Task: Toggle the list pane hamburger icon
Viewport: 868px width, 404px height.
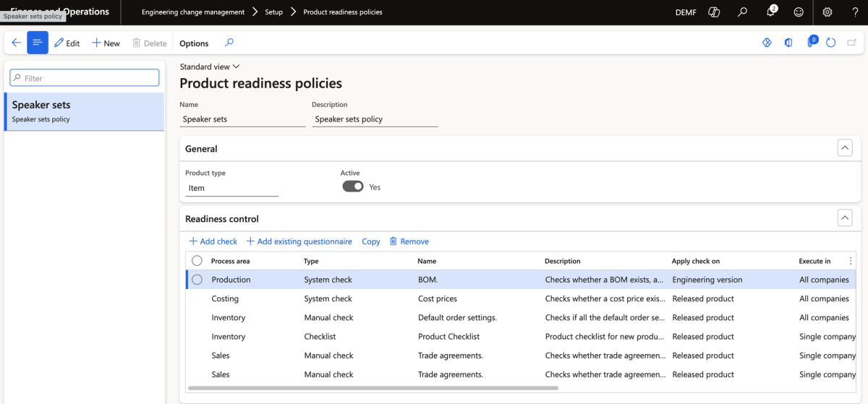Action: pyautogui.click(x=38, y=43)
